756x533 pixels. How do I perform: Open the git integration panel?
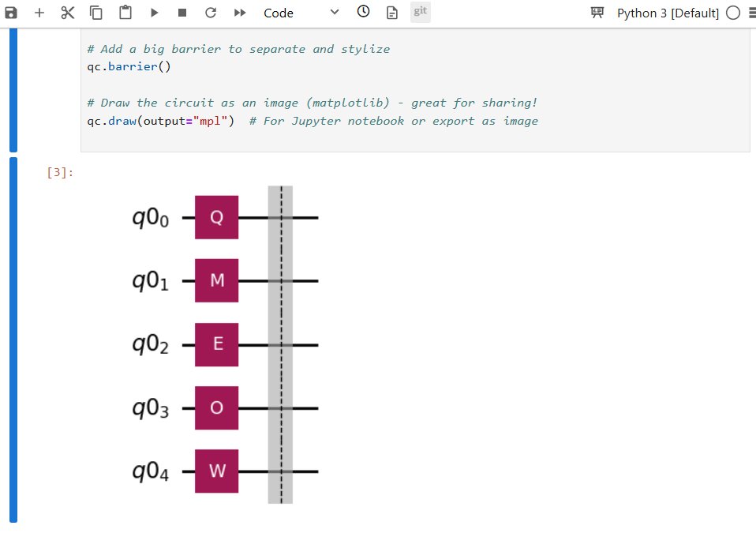[x=420, y=11]
